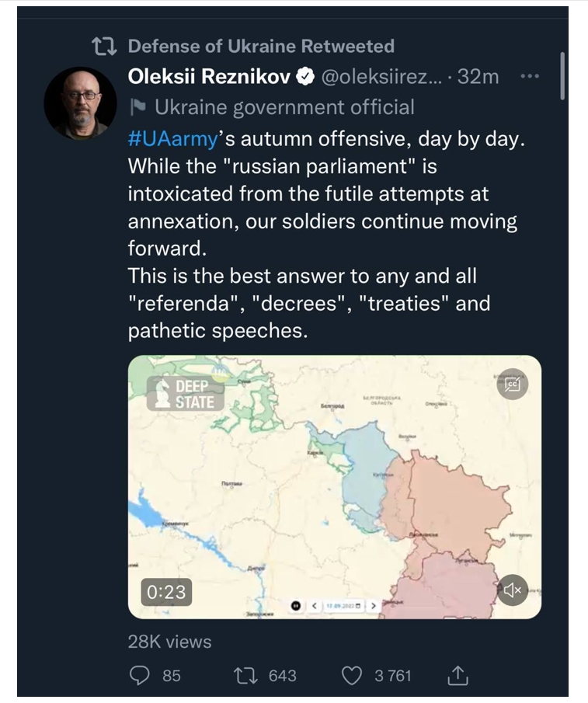Unmute the video with the speaker icon
This screenshot has width=588, height=703.
[513, 590]
